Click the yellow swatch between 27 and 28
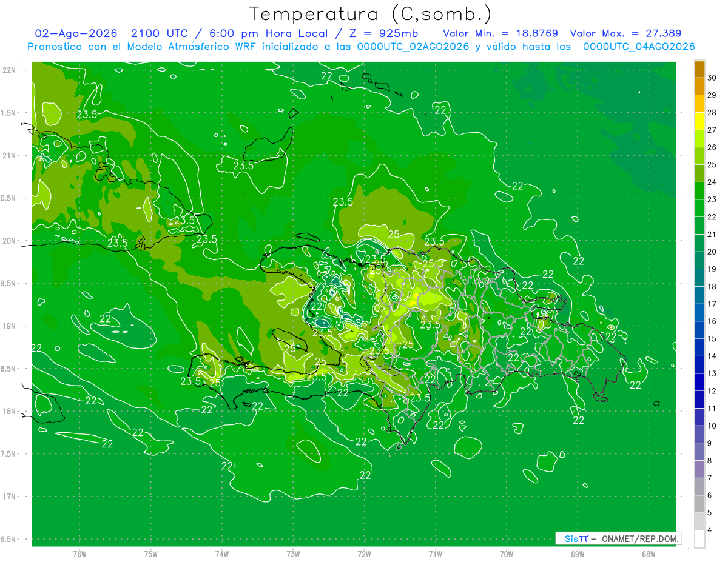The image size is (728, 562). 699,121
